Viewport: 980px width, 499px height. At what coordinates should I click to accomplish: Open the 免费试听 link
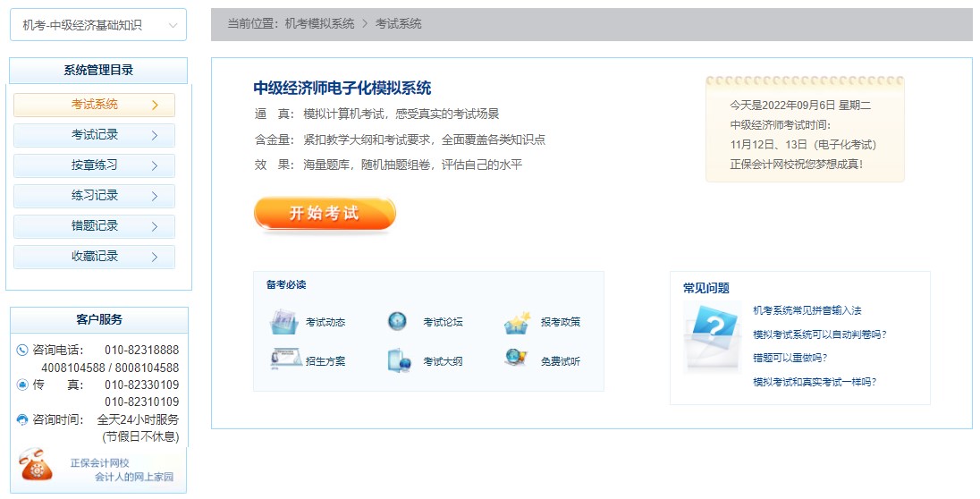coord(561,361)
